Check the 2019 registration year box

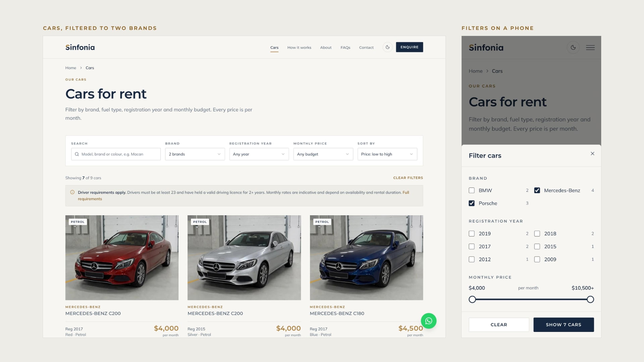pos(471,233)
